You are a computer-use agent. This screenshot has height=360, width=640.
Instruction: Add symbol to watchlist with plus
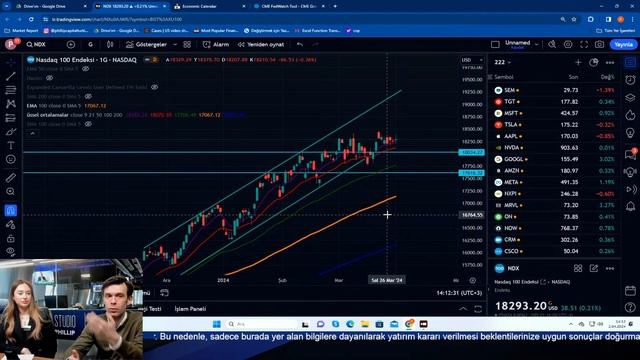[x=578, y=62]
